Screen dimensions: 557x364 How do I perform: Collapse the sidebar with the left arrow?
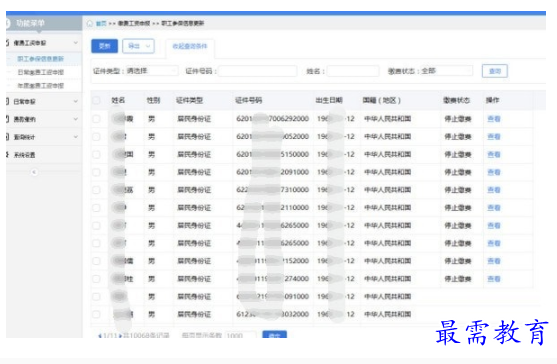point(34,172)
